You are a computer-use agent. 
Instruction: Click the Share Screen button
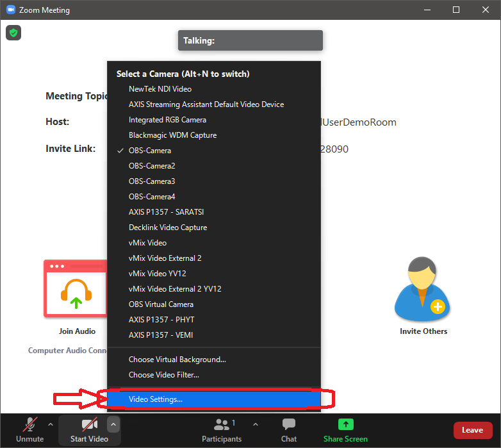(345, 430)
